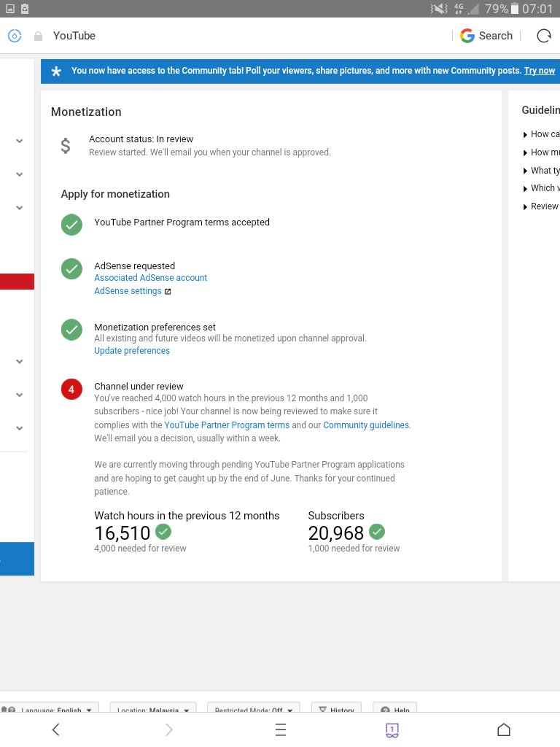This screenshot has width=560, height=747.
Task: Click green check beside AdSense requested
Action: point(71,268)
